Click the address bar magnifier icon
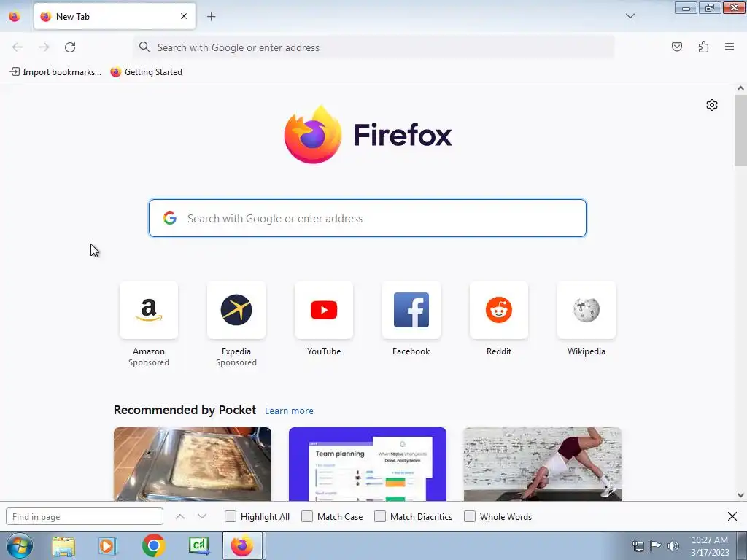 click(144, 47)
